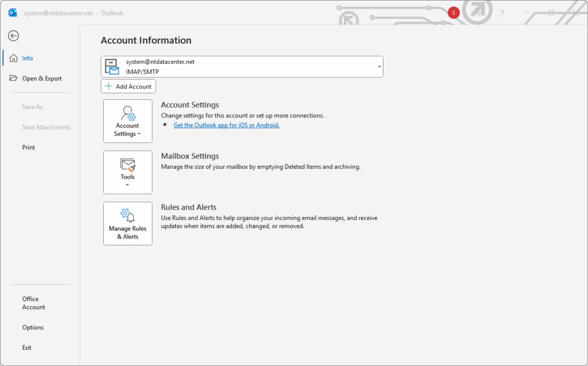Open the Print page
This screenshot has width=588, height=366.
pyautogui.click(x=29, y=147)
